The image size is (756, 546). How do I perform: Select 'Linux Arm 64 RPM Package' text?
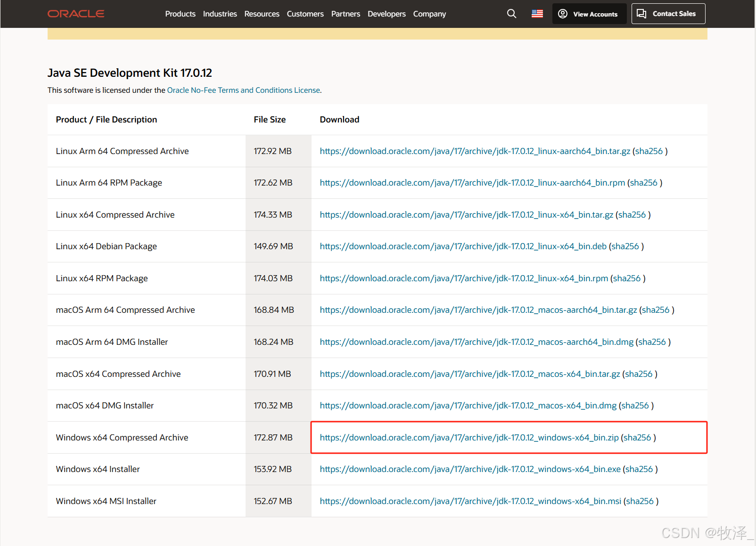click(109, 183)
